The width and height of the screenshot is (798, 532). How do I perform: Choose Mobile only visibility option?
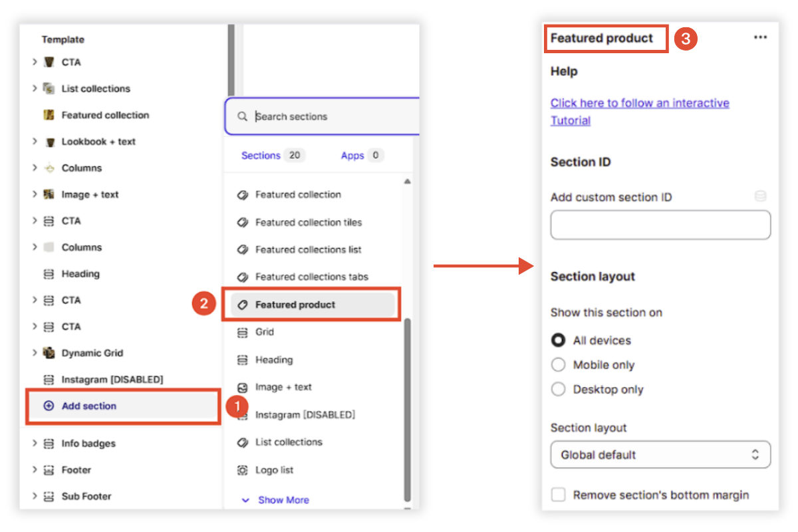tap(558, 364)
